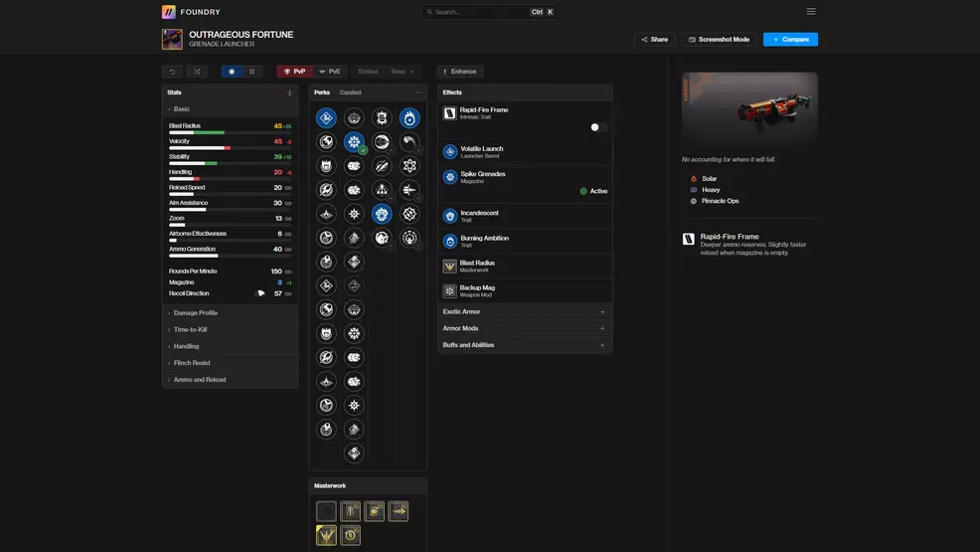Click the Aim Assistance stat row
The height and width of the screenshot is (552, 980).
click(230, 205)
